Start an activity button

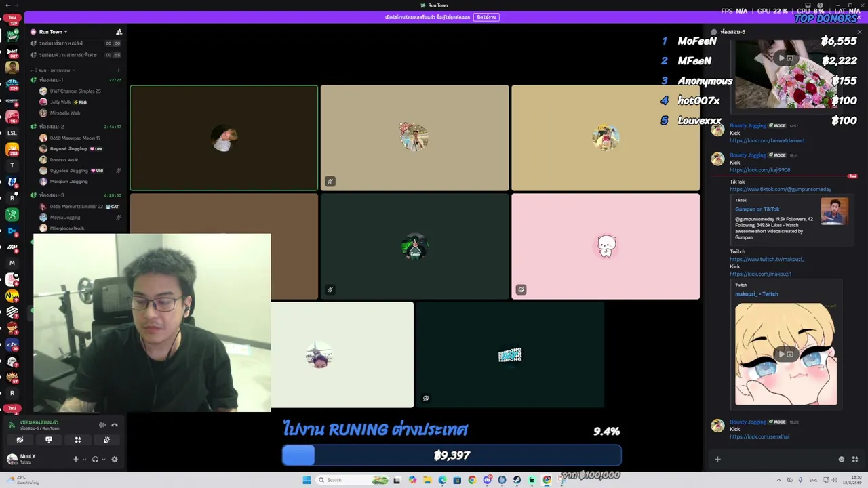78,440
